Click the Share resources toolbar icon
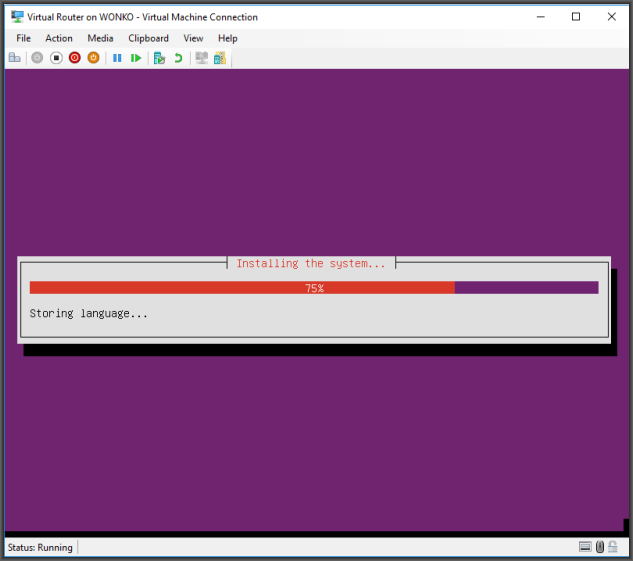This screenshot has width=633, height=561. [220, 58]
